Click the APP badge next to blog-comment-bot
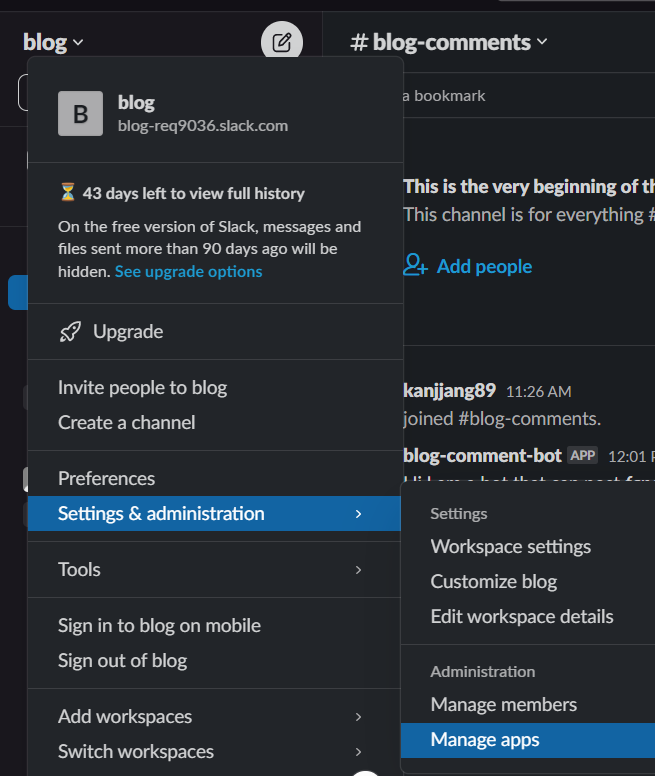 [582, 455]
